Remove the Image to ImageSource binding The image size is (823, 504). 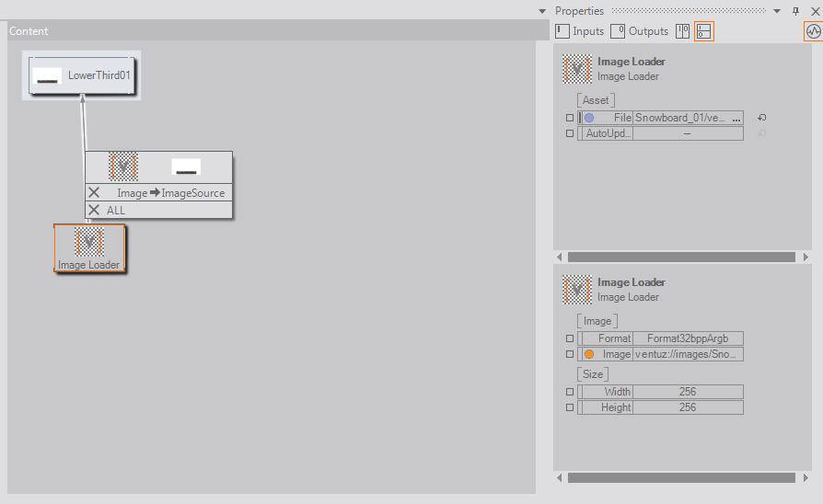[94, 193]
